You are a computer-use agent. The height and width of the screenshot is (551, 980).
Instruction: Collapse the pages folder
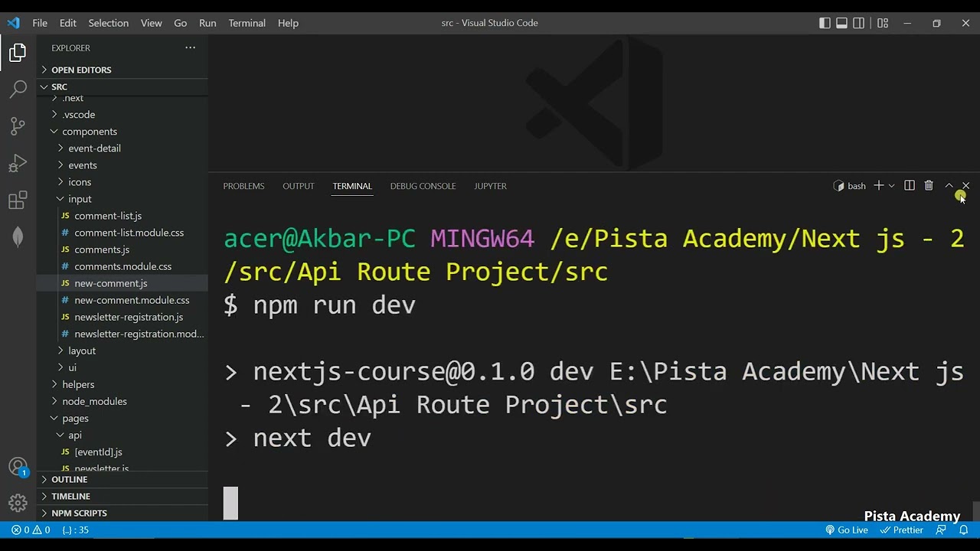[x=122, y=418]
